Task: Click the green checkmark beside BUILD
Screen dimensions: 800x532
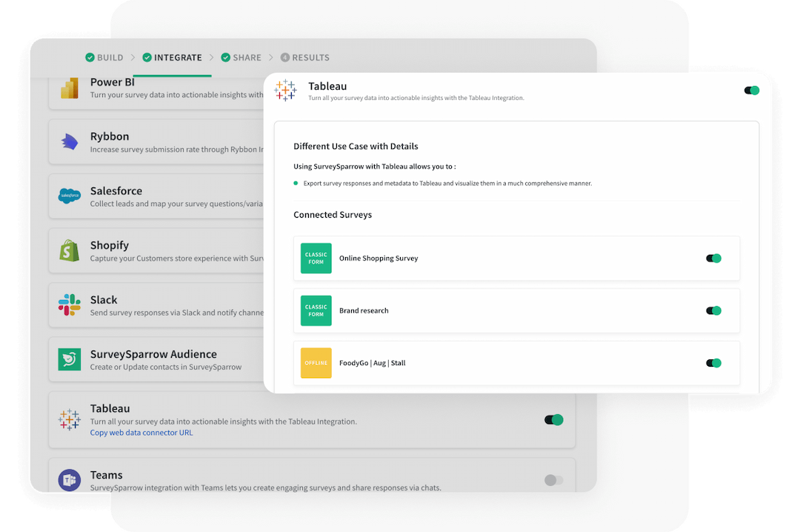Action: tap(90, 57)
